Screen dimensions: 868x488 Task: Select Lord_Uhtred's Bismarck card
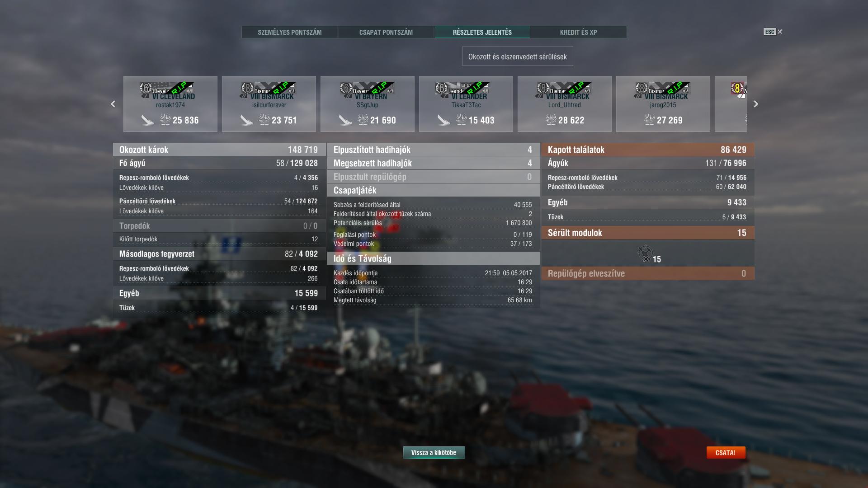pos(564,104)
